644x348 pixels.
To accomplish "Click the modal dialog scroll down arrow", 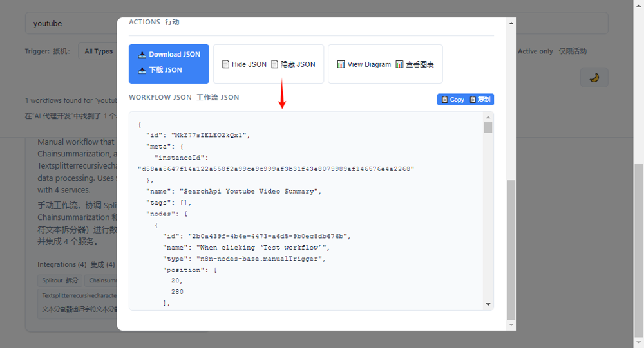I will (x=511, y=325).
